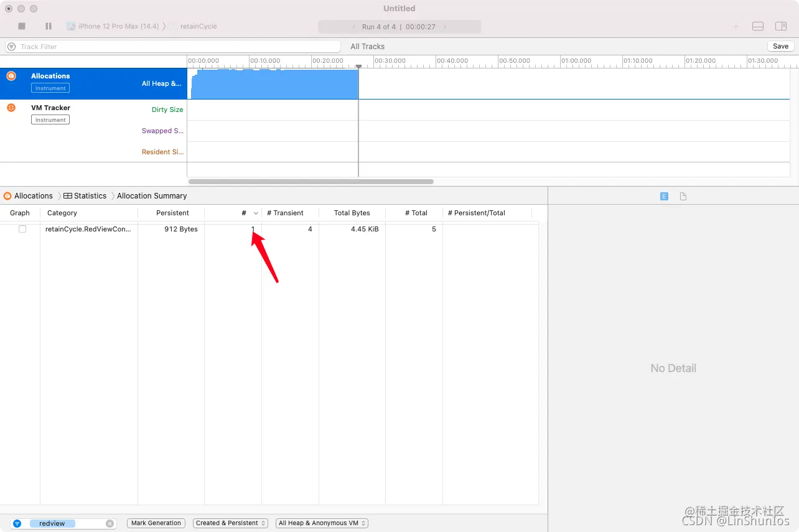Toggle the right inspector pane icon
Screen dimensions: 799x532
[781, 26]
